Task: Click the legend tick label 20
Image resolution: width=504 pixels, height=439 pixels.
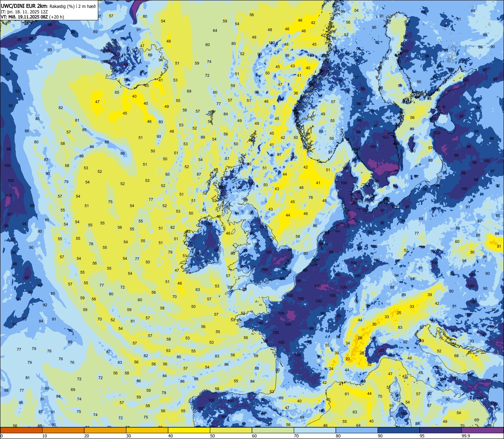Action: 87,436
